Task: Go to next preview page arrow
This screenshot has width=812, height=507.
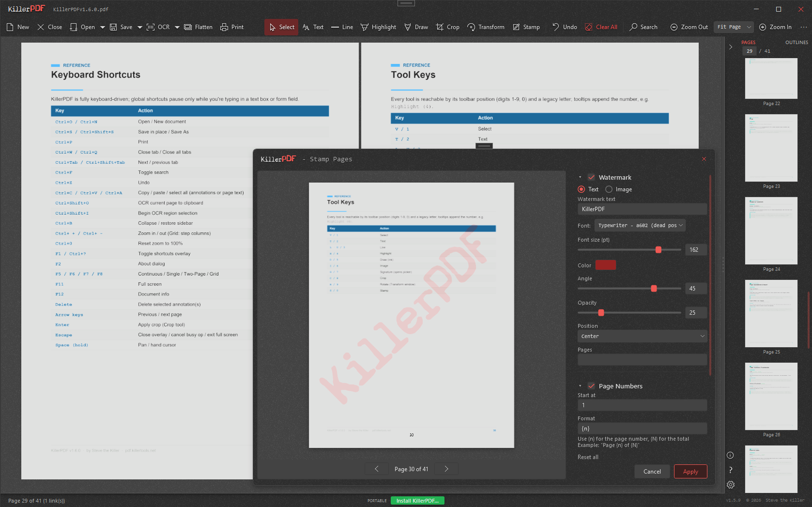Action: click(x=446, y=469)
